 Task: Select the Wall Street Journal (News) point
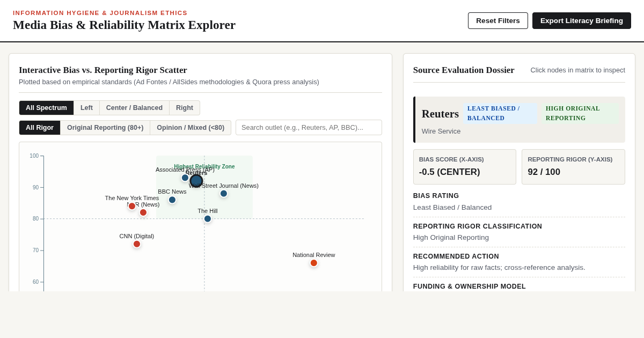[224, 193]
